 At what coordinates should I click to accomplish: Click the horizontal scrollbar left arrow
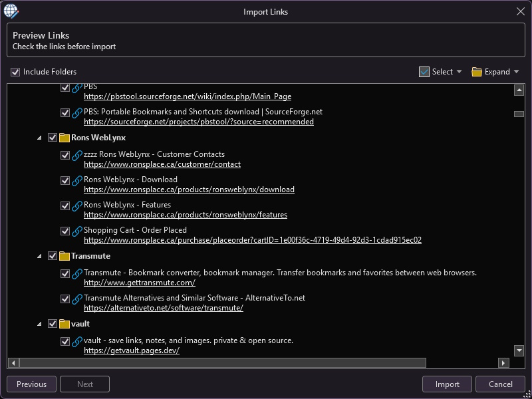pyautogui.click(x=13, y=363)
